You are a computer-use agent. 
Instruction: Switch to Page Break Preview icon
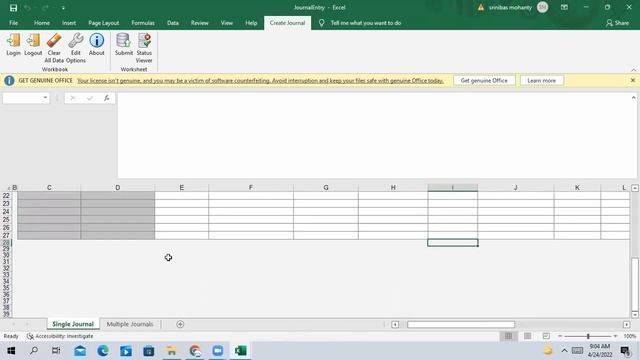[546, 336]
